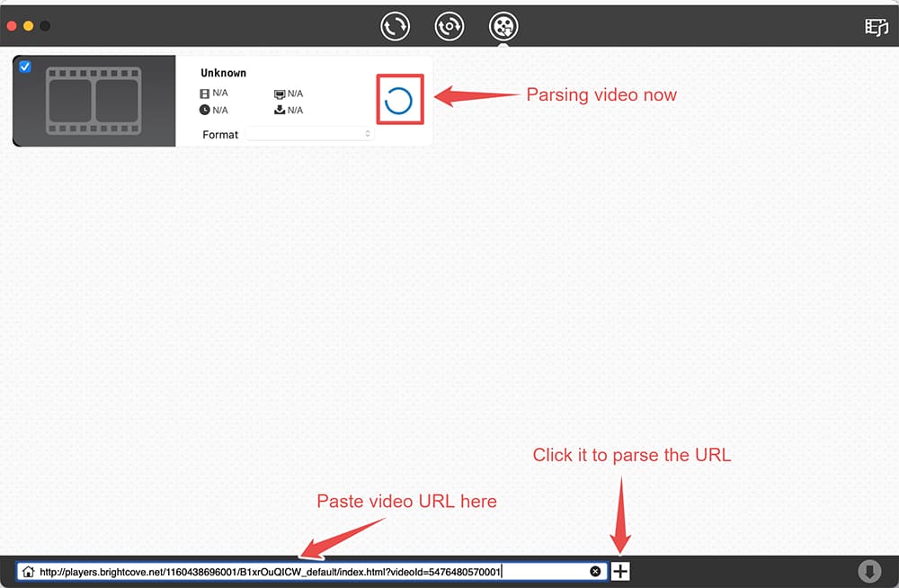899x588 pixels.
Task: Uncheck the video item's selection checkbox
Action: 26,67
